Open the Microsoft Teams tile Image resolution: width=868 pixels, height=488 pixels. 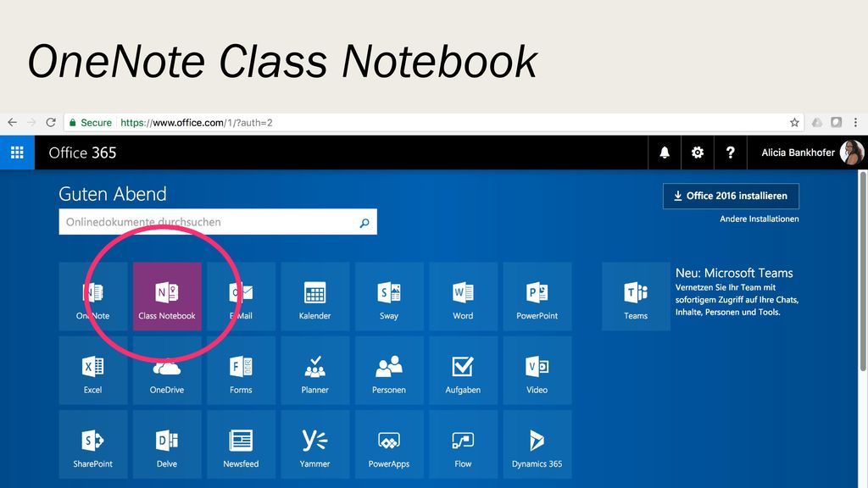(x=636, y=297)
